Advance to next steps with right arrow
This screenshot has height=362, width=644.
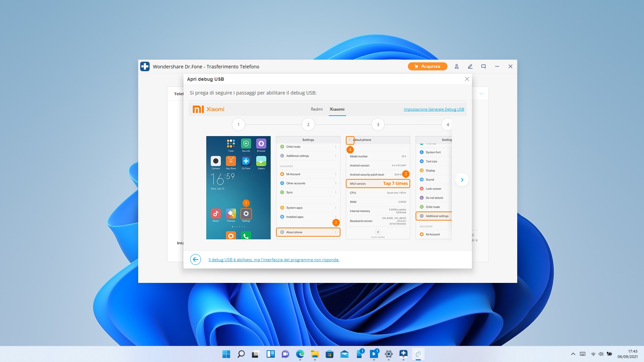(462, 180)
